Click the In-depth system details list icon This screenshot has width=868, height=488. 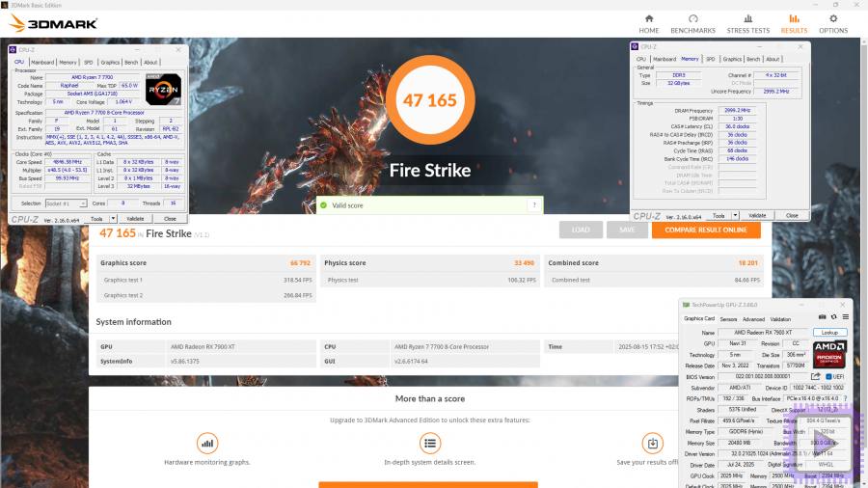click(429, 444)
